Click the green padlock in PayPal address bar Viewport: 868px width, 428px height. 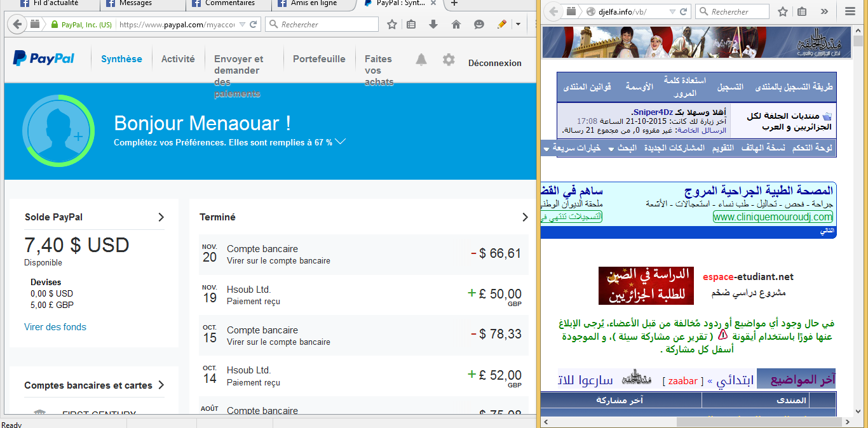[x=55, y=25]
